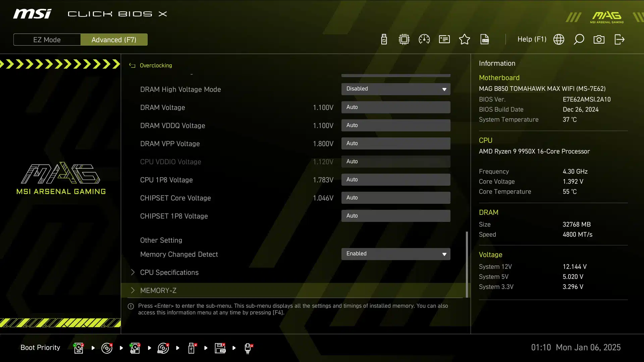Switch to EZ Mode

(47, 40)
